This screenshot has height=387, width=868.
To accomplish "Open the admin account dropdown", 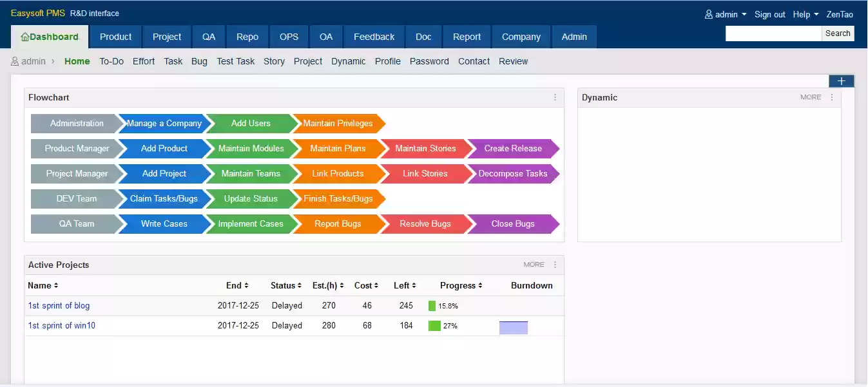I will point(725,14).
